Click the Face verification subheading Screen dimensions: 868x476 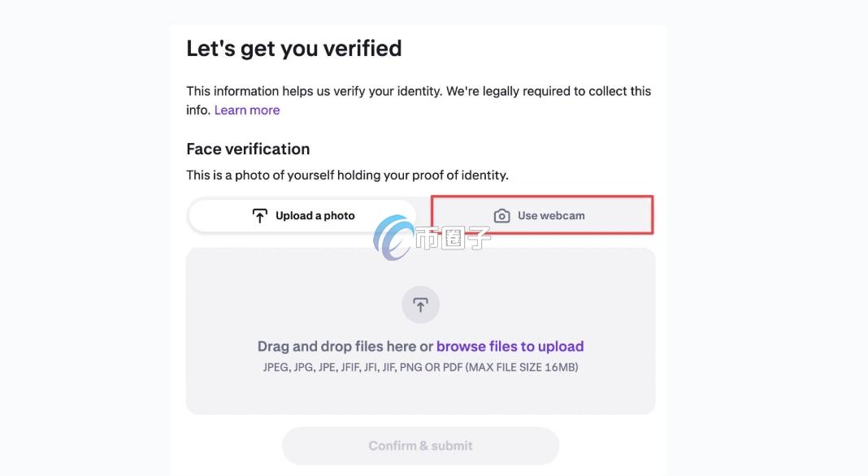[248, 149]
